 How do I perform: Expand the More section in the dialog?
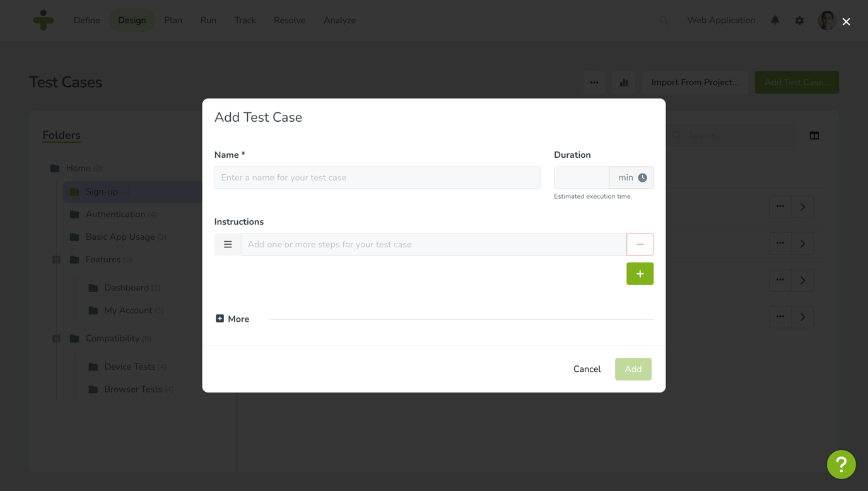(232, 319)
